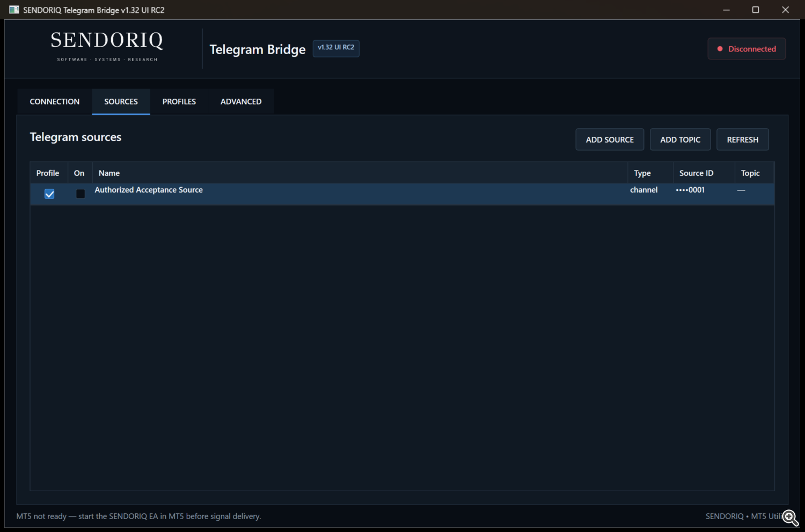Click the 'Telegram sources' heading
805x532 pixels.
[x=76, y=137]
